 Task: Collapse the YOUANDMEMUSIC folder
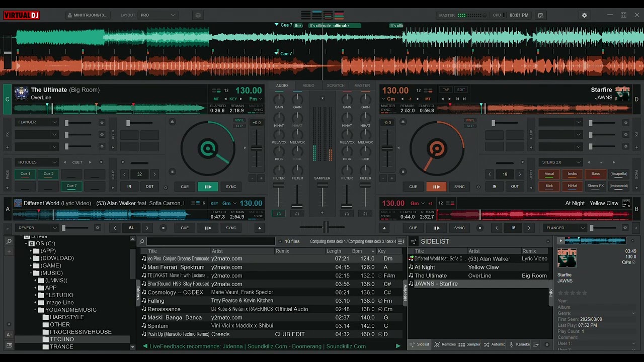click(x=35, y=310)
